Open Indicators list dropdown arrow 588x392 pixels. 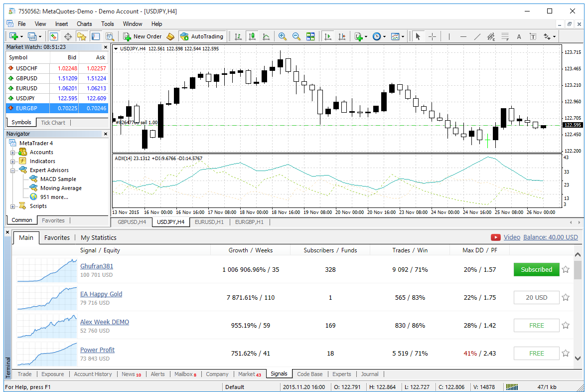coord(366,37)
